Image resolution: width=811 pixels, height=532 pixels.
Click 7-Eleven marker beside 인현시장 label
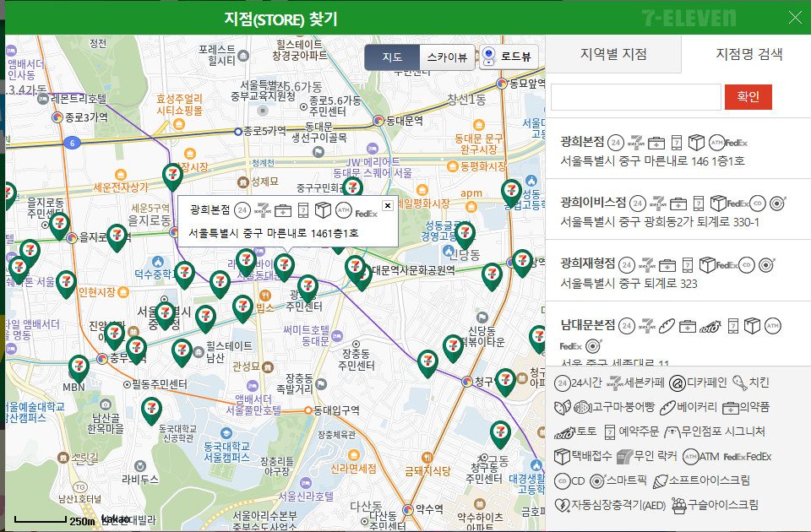pyautogui.click(x=66, y=283)
